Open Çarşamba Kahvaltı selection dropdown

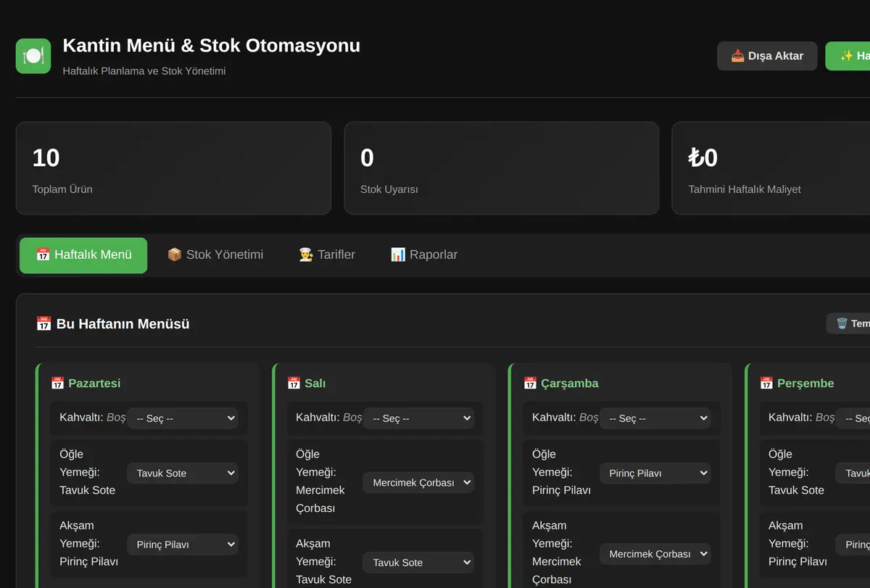[655, 418]
